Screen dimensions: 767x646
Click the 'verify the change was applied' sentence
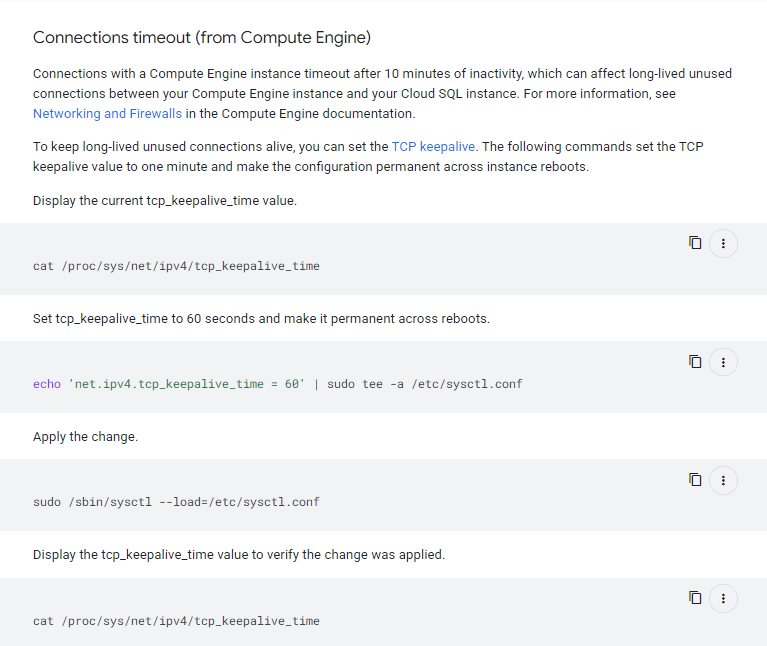[x=238, y=554]
